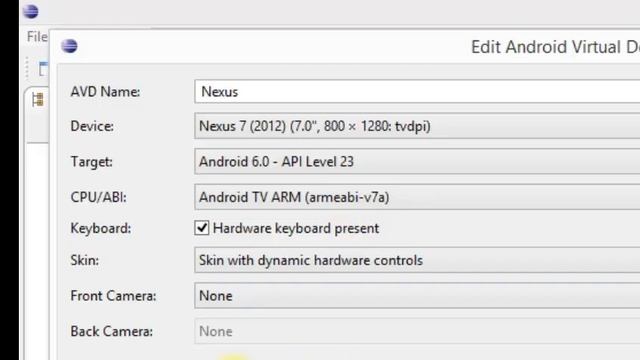This screenshot has width=640, height=360.
Task: Open the File menu in Eclipse window
Action: (x=37, y=37)
